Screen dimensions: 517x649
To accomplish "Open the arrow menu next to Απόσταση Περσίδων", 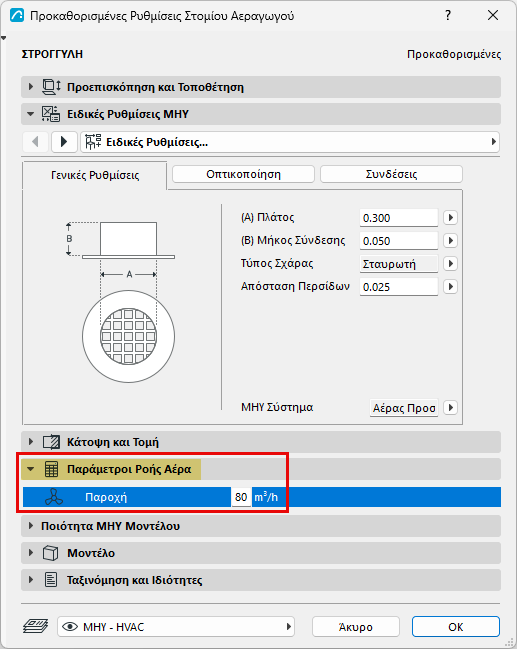I will pos(450,286).
